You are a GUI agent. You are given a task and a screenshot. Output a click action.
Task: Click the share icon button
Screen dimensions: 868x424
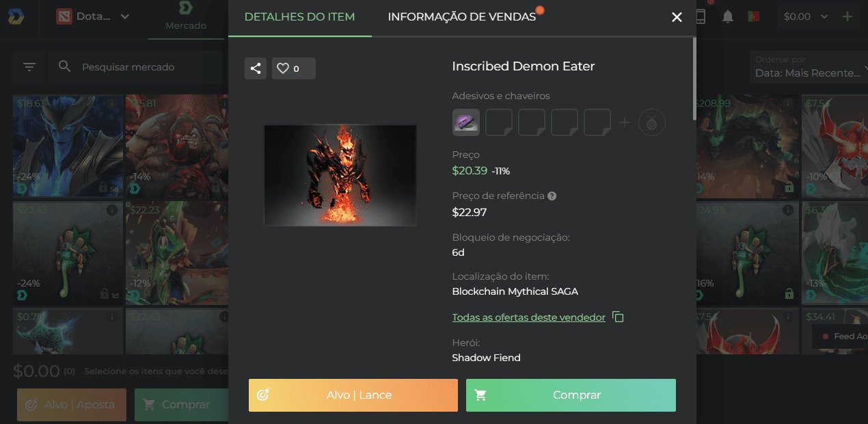tap(256, 68)
